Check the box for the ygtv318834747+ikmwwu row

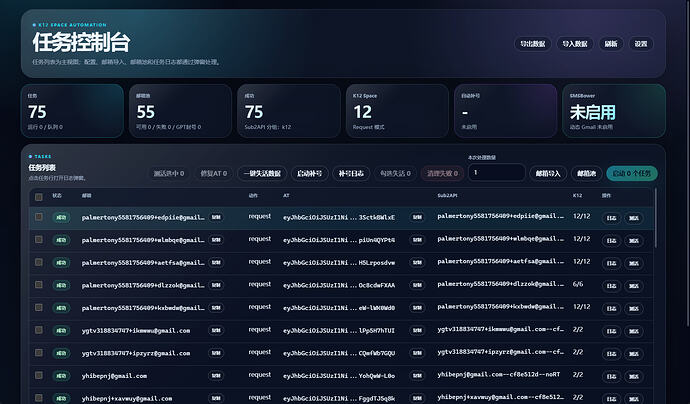pos(39,330)
